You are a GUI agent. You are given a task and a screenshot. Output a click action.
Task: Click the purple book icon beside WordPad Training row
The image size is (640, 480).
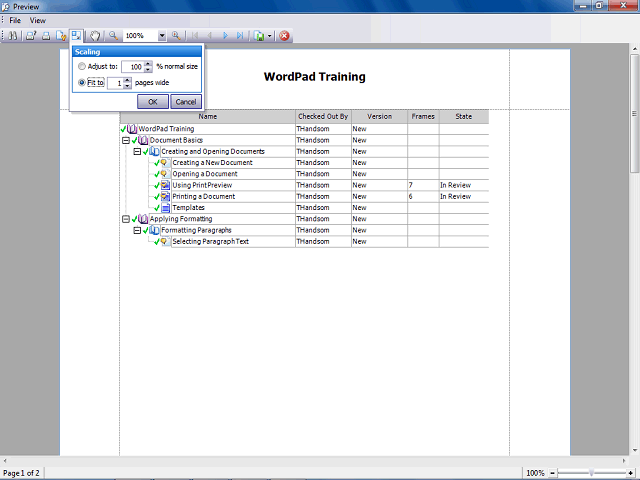131,129
